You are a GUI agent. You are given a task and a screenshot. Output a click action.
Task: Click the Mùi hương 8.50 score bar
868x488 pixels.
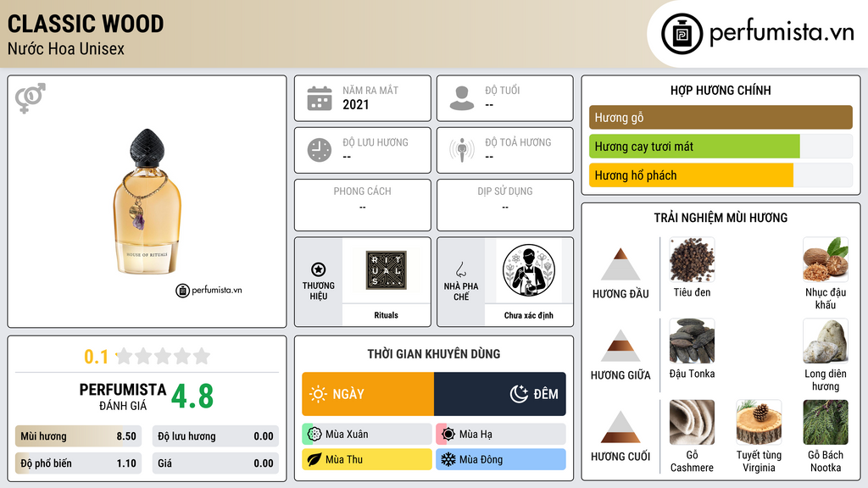(78, 436)
